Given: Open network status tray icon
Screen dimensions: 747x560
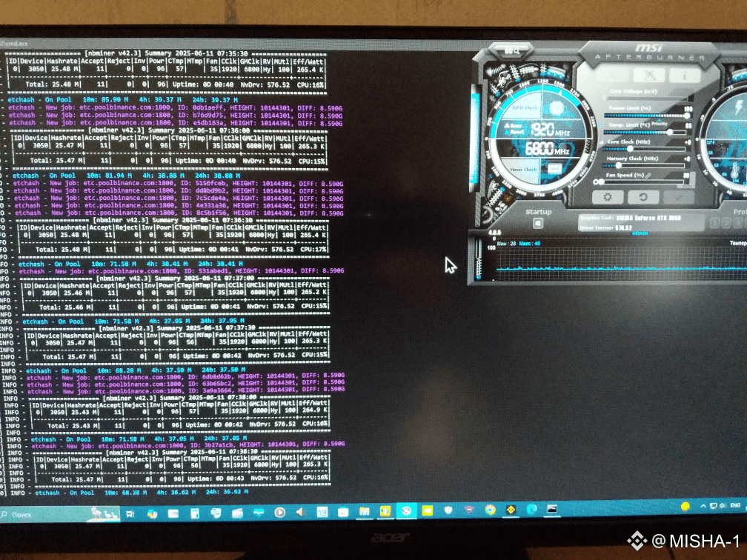Looking at the screenshot, I should point(713,506).
